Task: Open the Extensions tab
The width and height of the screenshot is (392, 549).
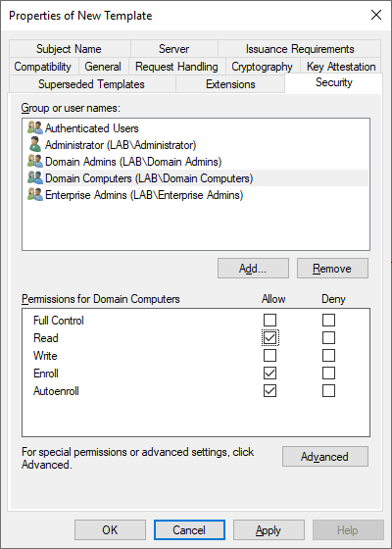Action: 230,84
